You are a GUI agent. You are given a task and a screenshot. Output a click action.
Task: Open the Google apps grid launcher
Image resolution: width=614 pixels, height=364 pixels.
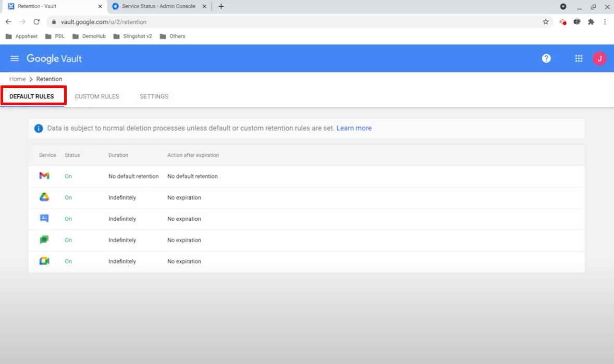click(579, 58)
